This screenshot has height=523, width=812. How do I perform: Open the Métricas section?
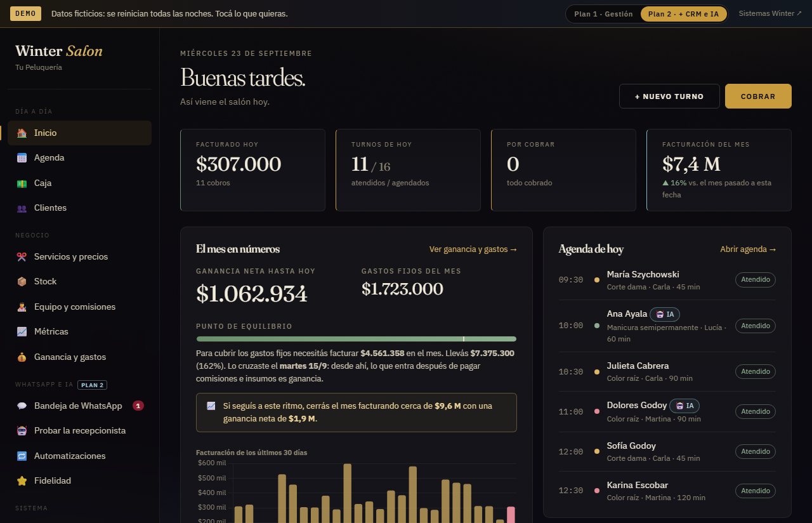click(80, 332)
